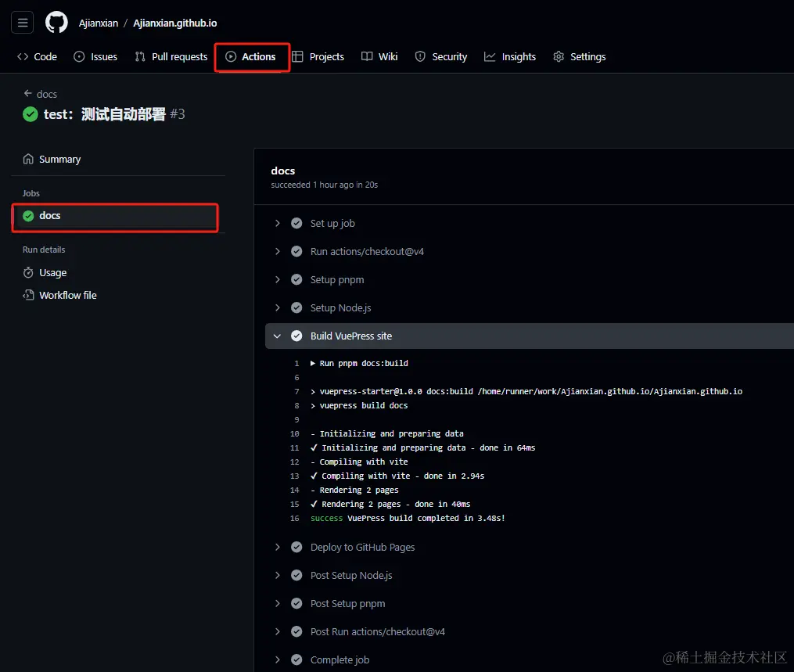
Task: Click the Code brackets icon
Action: (x=23, y=57)
